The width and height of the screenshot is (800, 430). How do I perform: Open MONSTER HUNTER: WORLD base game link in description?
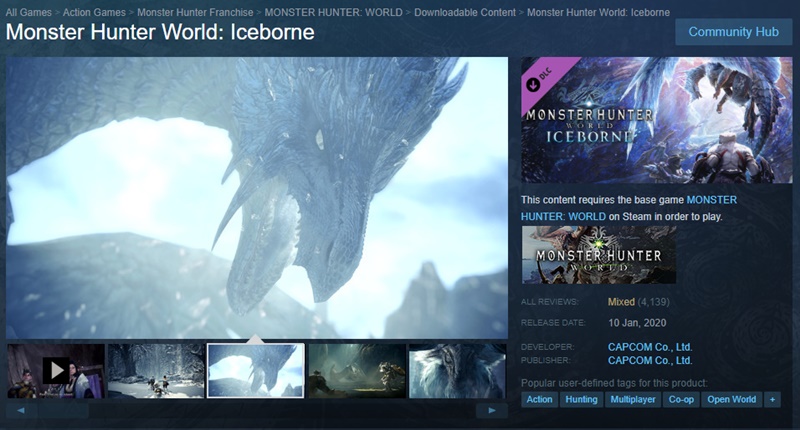click(629, 208)
